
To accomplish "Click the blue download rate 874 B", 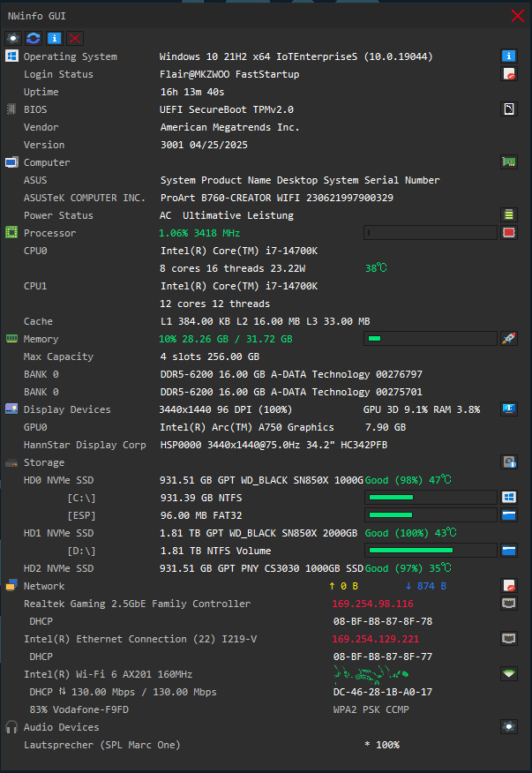I will (425, 586).
